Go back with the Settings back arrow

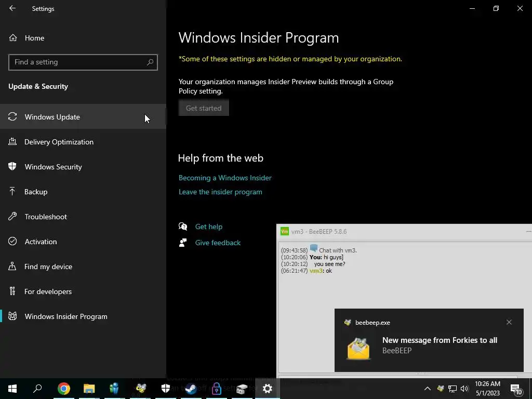click(12, 8)
